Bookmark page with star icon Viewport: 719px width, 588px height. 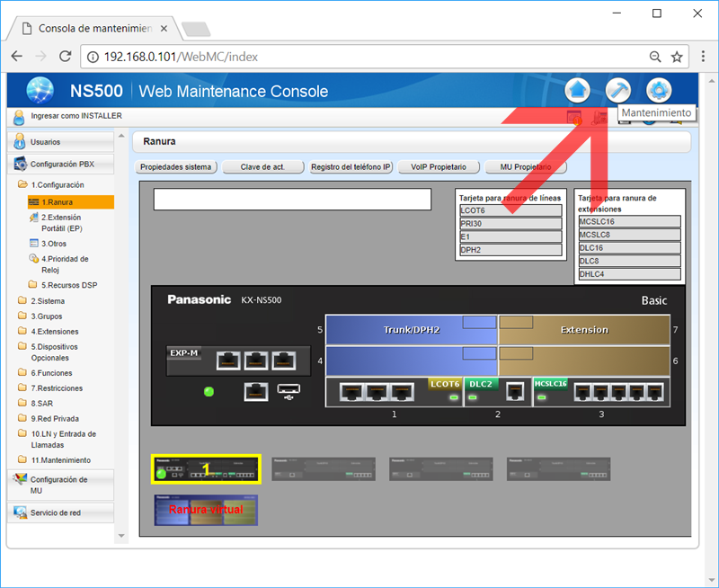(x=677, y=57)
